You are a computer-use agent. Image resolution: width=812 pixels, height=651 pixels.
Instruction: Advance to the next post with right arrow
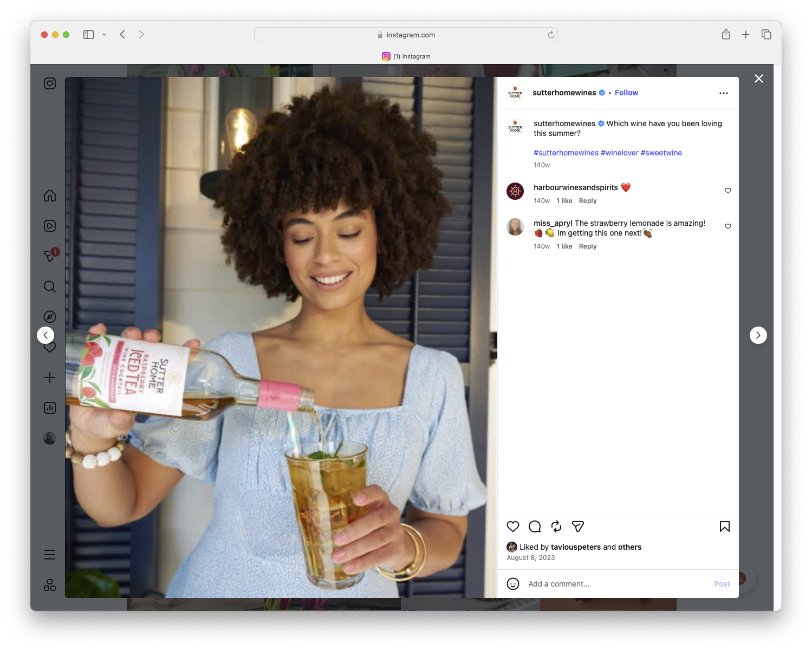click(758, 335)
